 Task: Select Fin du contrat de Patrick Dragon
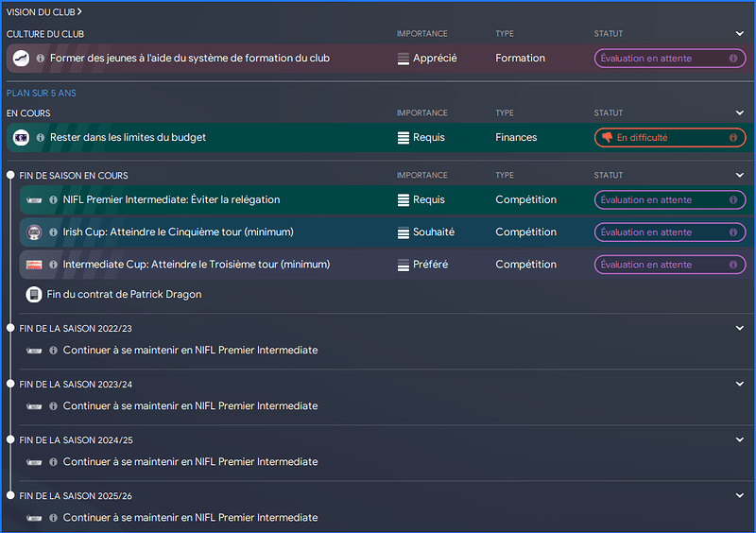coord(124,294)
